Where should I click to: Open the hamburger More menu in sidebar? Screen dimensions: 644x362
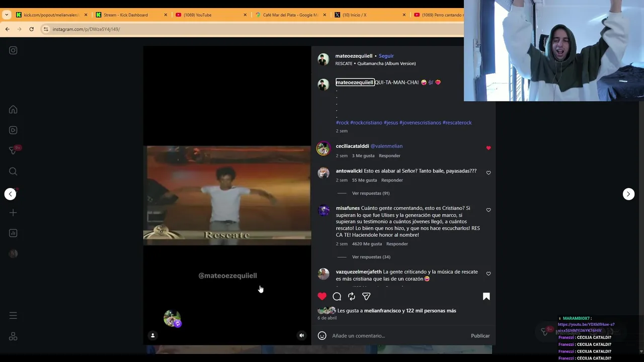click(13, 316)
